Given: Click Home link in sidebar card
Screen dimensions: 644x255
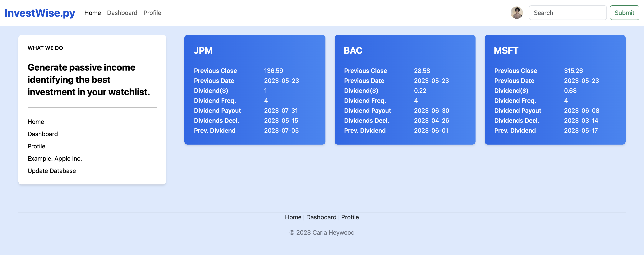Looking at the screenshot, I should 36,122.
